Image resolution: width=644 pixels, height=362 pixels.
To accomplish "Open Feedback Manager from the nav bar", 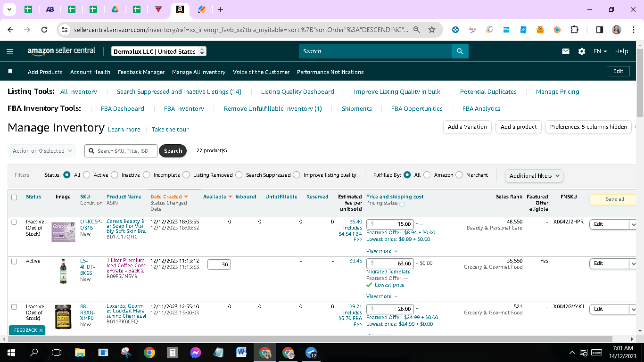I will (141, 72).
